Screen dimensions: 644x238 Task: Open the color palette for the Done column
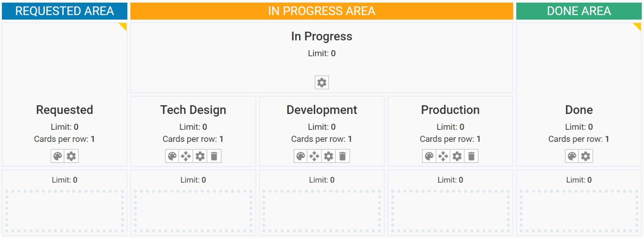tap(572, 156)
